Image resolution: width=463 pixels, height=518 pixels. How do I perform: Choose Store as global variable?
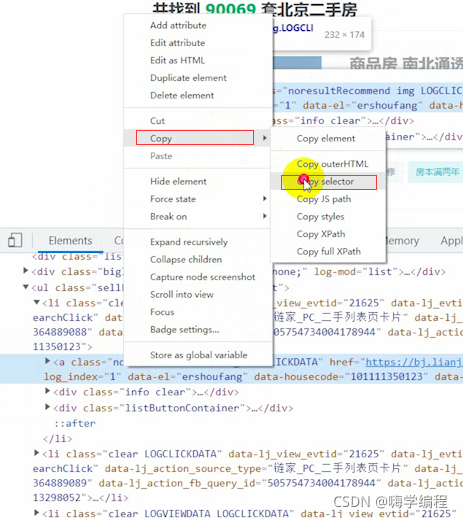coord(199,355)
